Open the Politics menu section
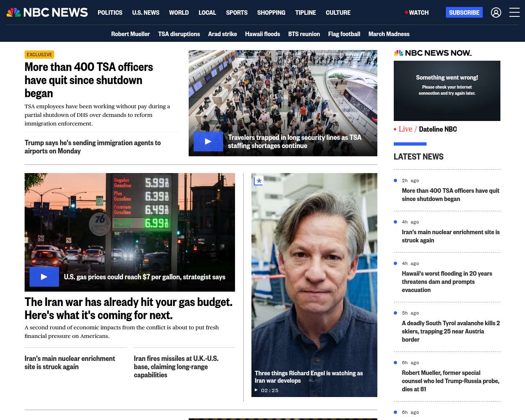Screen dimensions: 525x420 point(110,13)
